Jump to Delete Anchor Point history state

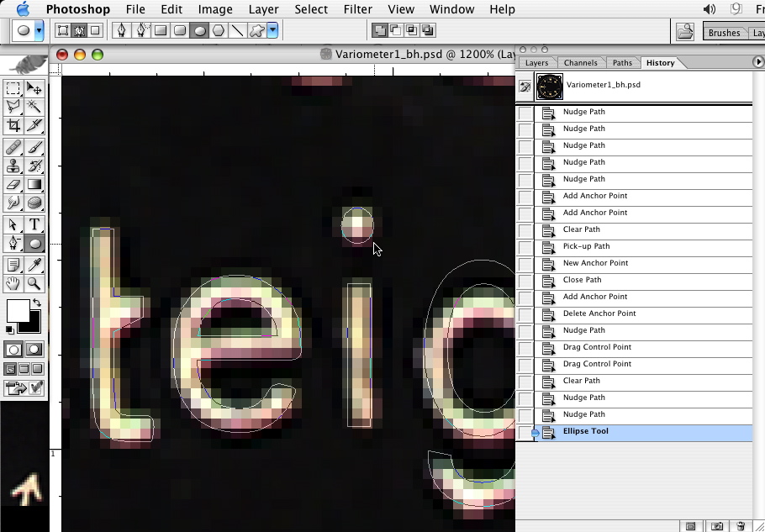pyautogui.click(x=599, y=313)
